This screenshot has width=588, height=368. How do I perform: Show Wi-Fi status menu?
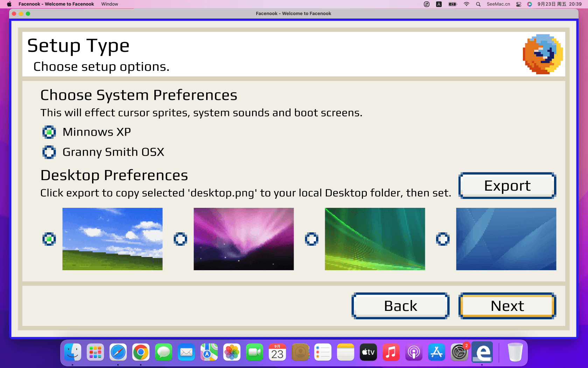(x=466, y=4)
